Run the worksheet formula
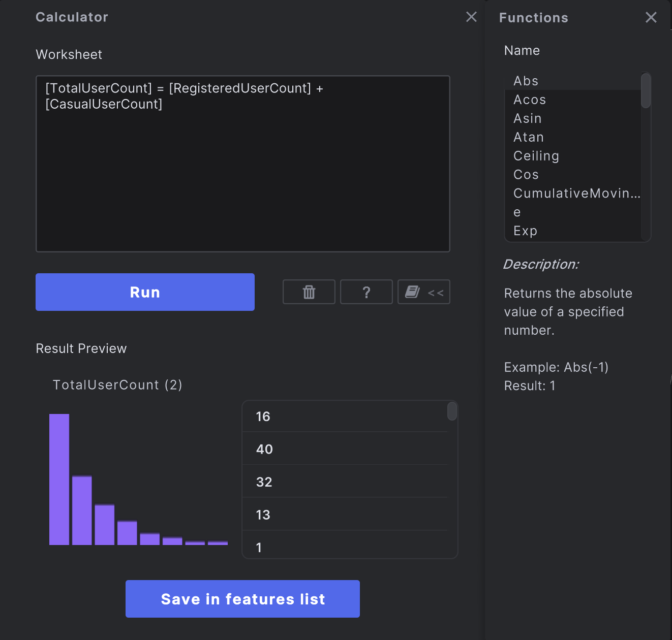 click(x=145, y=292)
